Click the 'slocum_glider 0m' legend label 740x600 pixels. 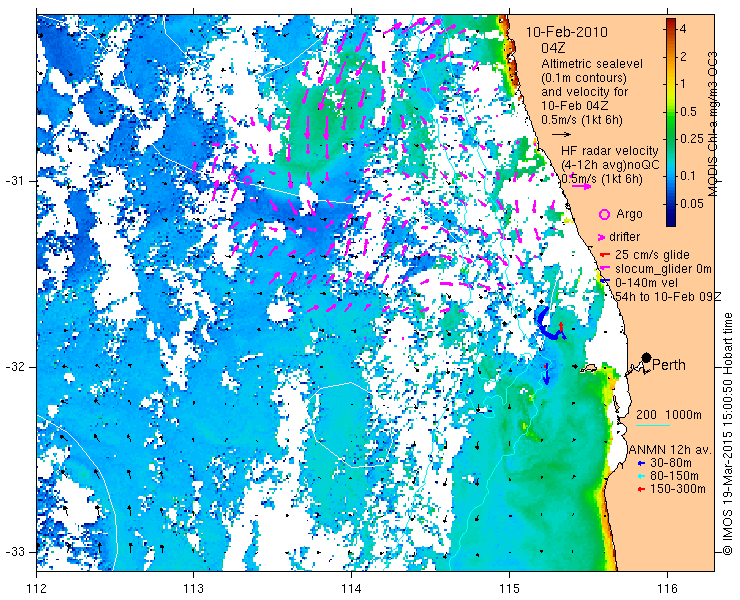[663, 269]
